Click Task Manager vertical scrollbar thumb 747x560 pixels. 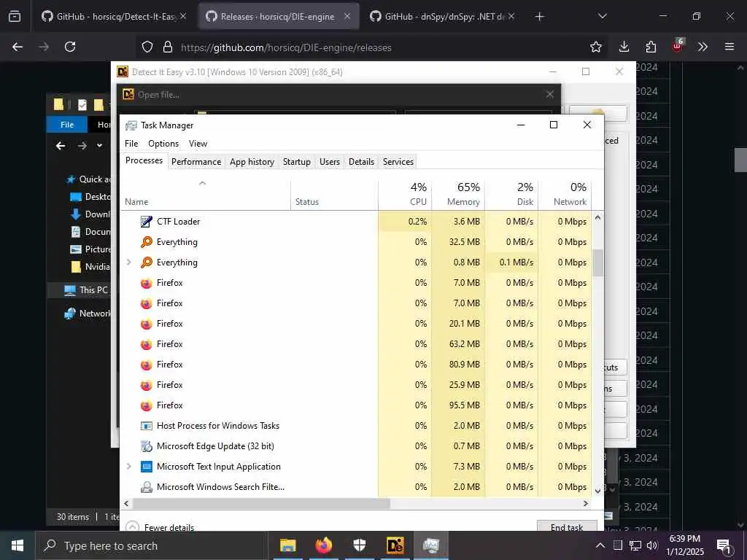coord(598,262)
